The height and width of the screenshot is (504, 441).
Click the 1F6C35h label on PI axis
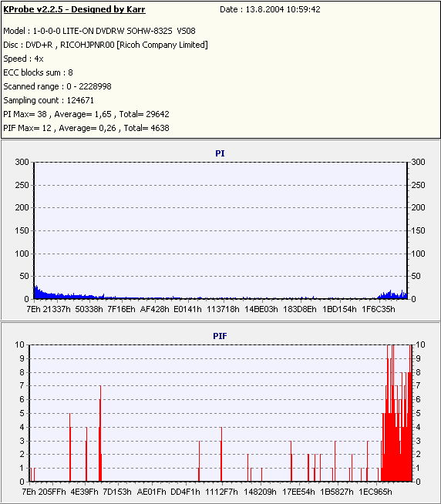click(x=379, y=310)
